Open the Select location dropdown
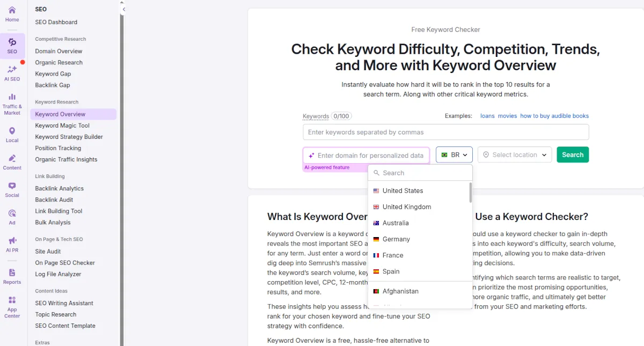 tap(514, 155)
